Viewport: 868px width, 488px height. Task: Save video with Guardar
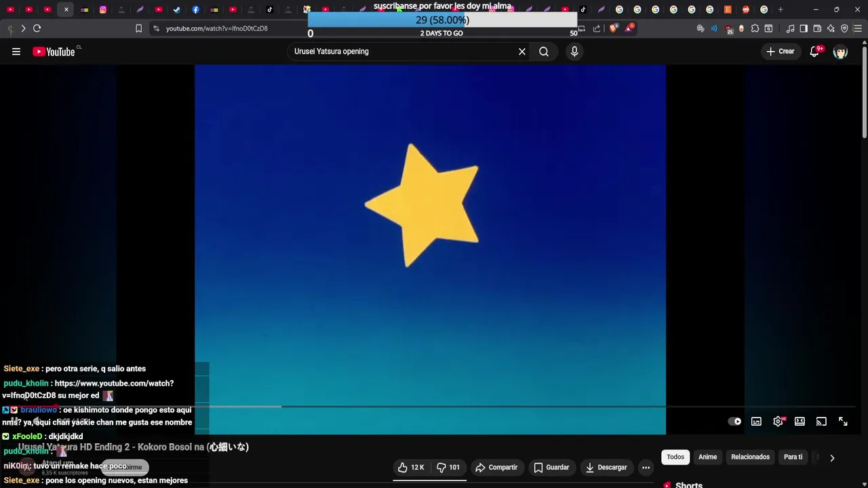tap(551, 468)
